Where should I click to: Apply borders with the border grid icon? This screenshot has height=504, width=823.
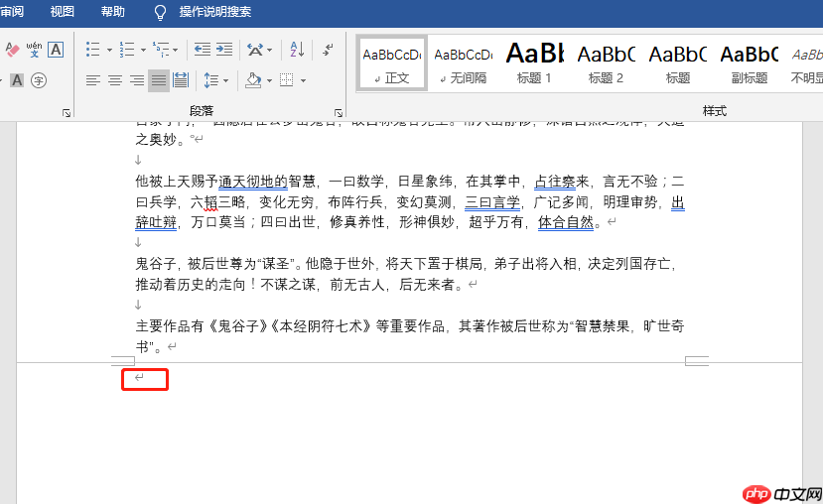click(287, 80)
